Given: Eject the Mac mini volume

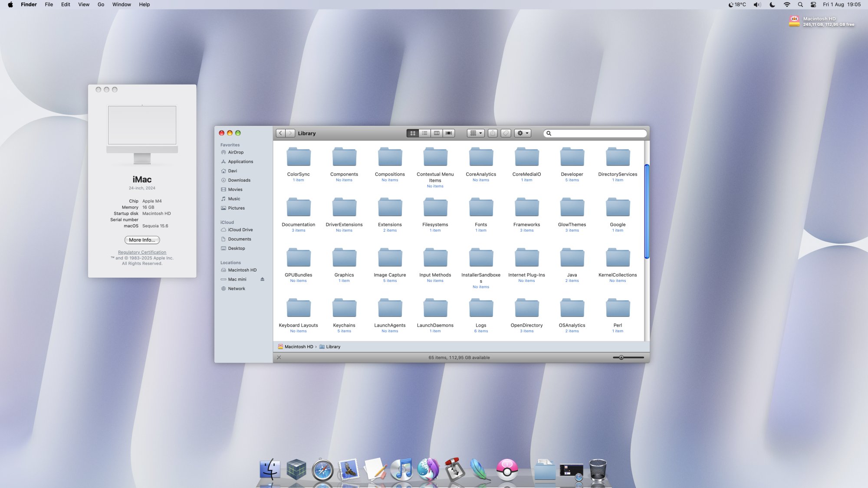Looking at the screenshot, I should [262, 279].
